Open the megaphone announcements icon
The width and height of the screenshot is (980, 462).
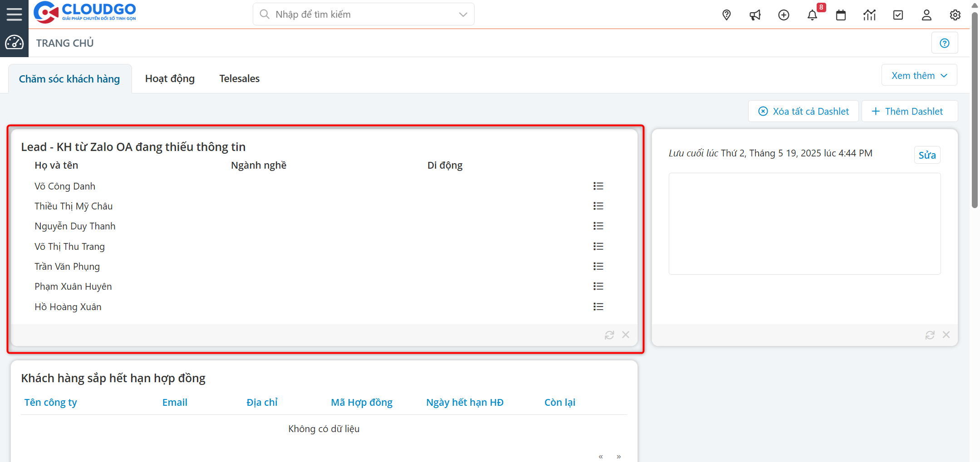(755, 15)
